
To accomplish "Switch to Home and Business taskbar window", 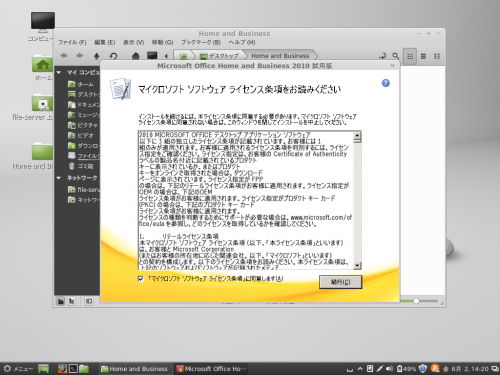I will point(135,369).
